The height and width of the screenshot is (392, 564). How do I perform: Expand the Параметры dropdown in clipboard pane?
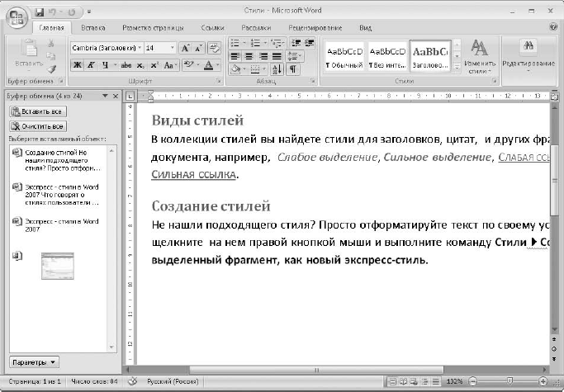[x=34, y=361]
